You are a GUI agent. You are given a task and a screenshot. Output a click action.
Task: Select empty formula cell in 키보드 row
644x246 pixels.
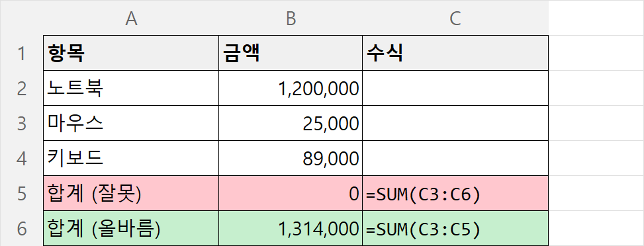click(455, 158)
